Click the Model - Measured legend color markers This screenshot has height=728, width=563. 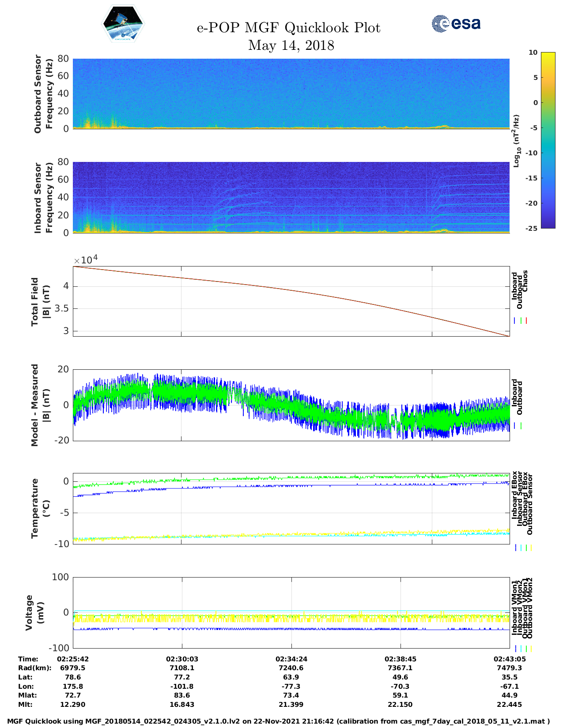click(518, 426)
